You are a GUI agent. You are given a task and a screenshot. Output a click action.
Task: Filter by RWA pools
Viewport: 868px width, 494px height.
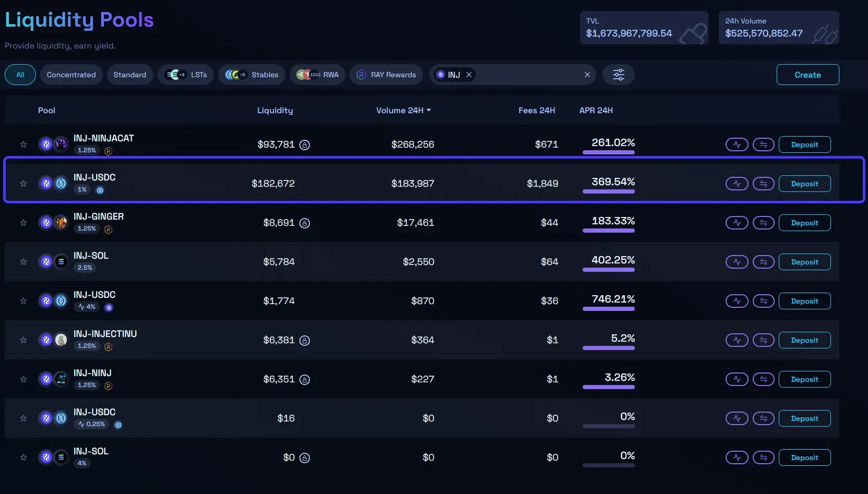pyautogui.click(x=317, y=75)
